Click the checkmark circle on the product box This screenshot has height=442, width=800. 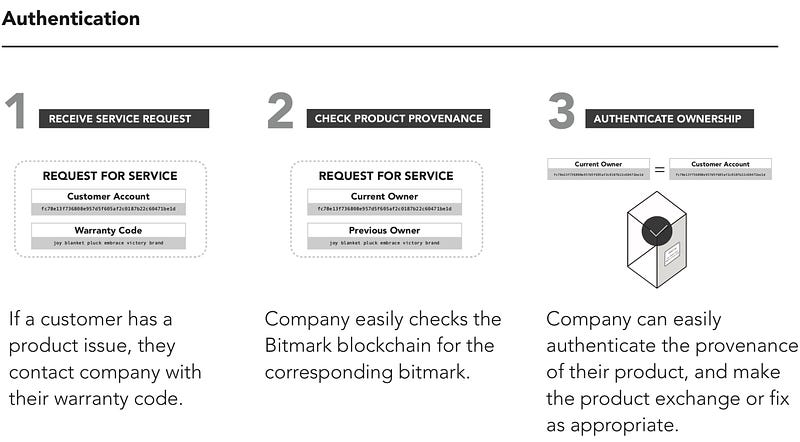[x=657, y=231]
